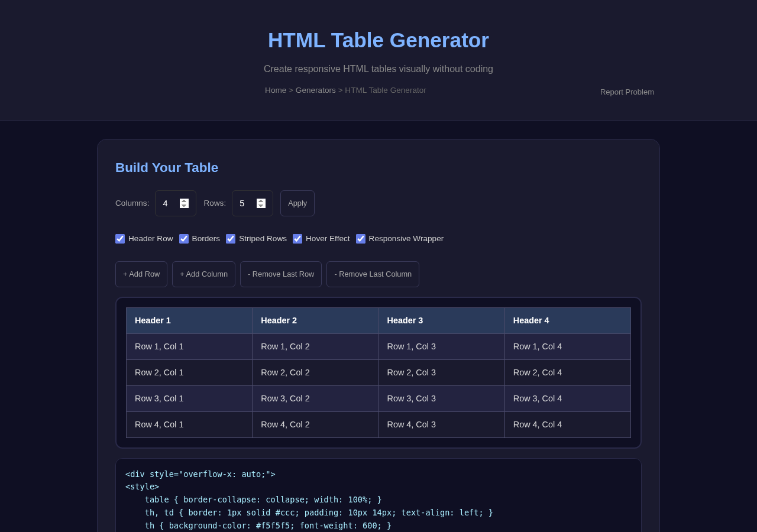Select the Header 4 cell
Screen dimensions: 757x532
(x=568, y=320)
